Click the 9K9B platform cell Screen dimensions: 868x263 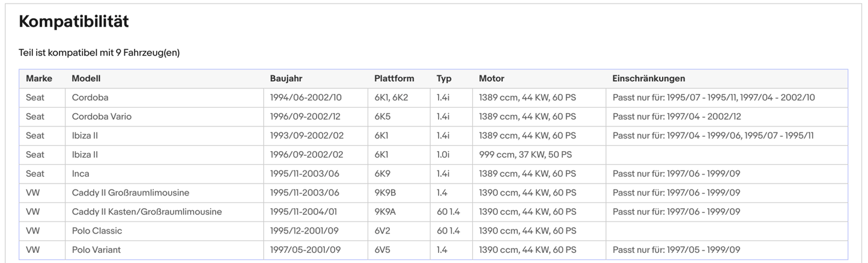(386, 193)
